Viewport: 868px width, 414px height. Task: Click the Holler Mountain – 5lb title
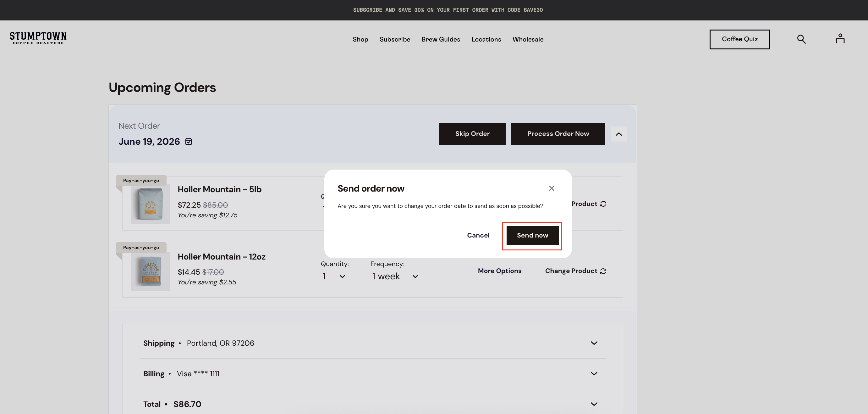pyautogui.click(x=219, y=189)
